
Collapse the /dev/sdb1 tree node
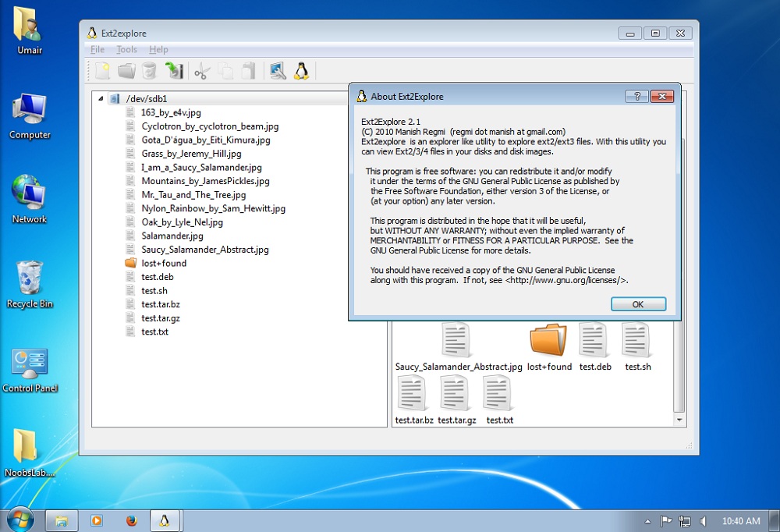coord(101,98)
